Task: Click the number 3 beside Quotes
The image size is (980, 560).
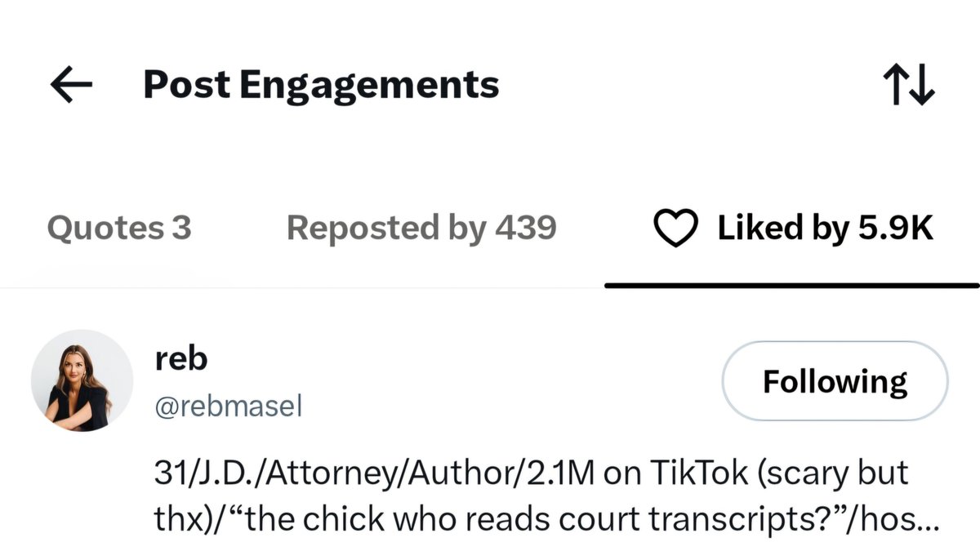Action: (182, 228)
